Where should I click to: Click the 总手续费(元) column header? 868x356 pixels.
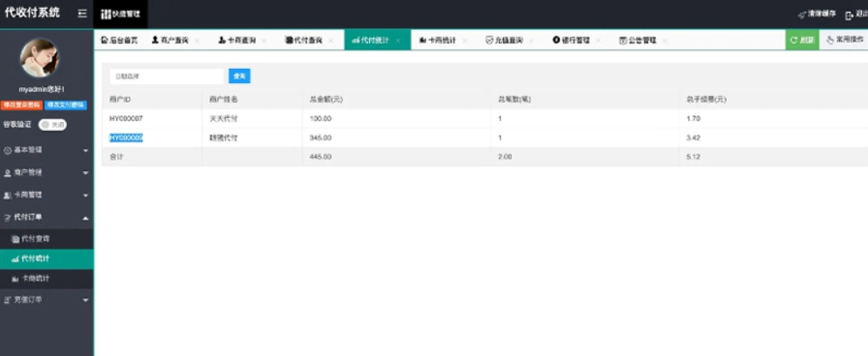[x=706, y=99]
